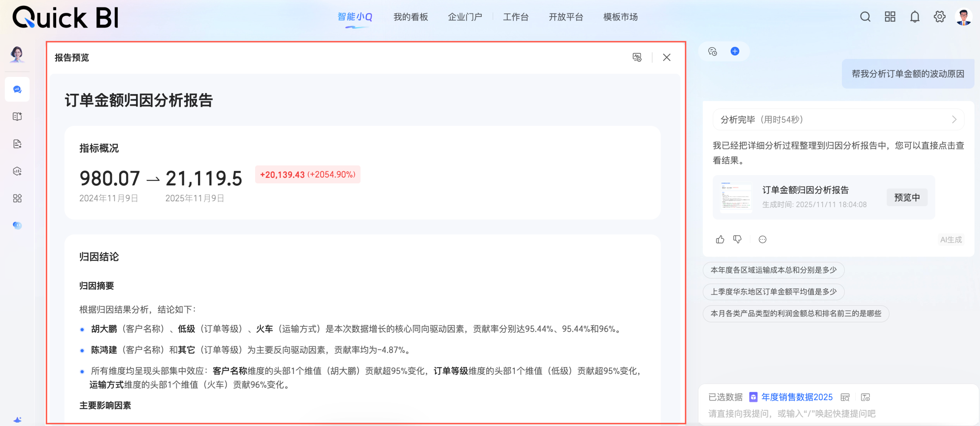Open the user avatar menu

(963, 17)
